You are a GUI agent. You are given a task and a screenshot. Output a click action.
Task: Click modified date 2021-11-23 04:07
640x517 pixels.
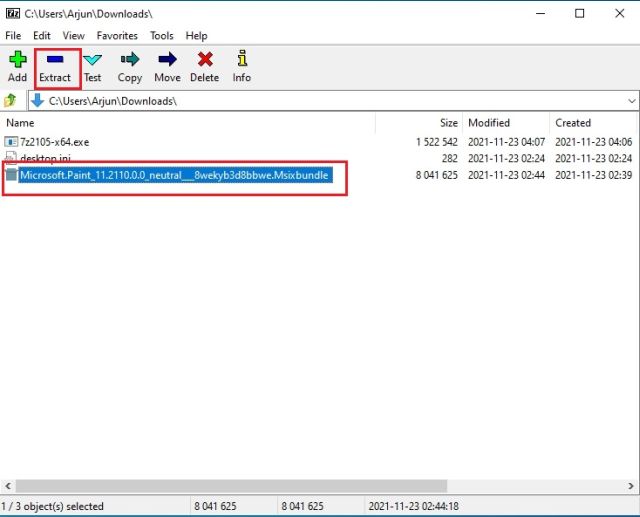506,142
